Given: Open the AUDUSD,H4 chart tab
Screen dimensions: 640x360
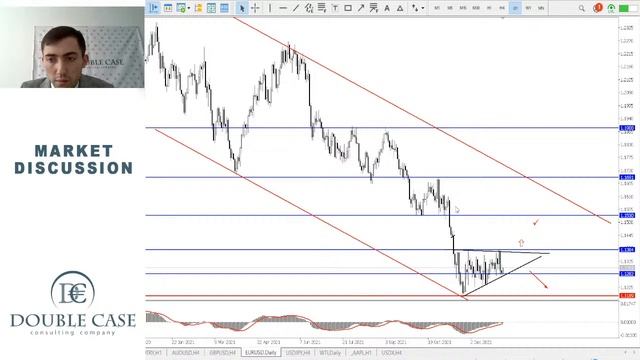Looking at the screenshot, I should click(186, 353).
